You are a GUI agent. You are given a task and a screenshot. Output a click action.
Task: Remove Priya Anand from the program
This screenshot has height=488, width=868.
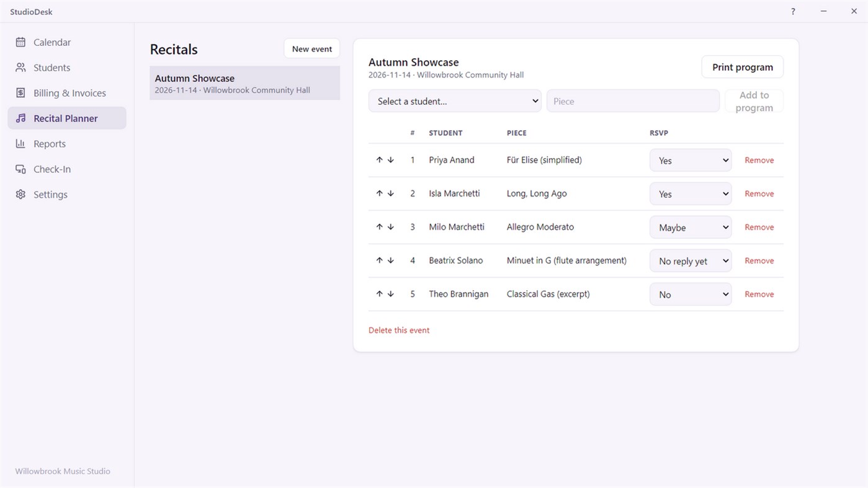click(x=759, y=160)
